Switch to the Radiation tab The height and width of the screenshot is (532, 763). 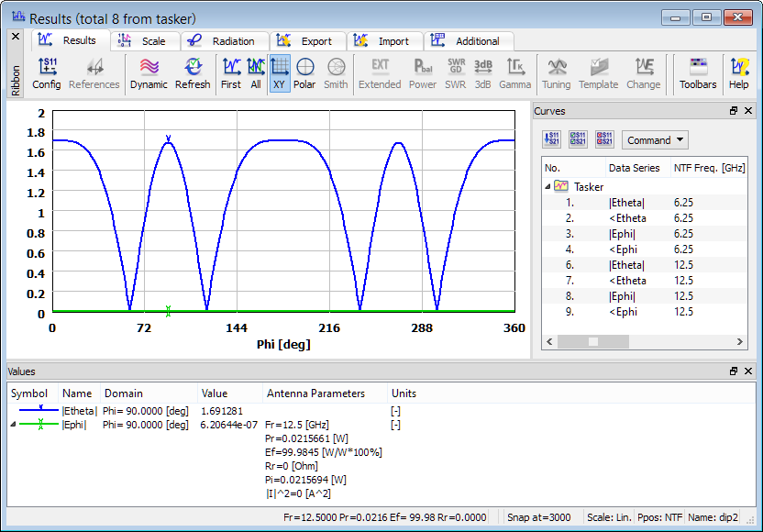click(224, 41)
